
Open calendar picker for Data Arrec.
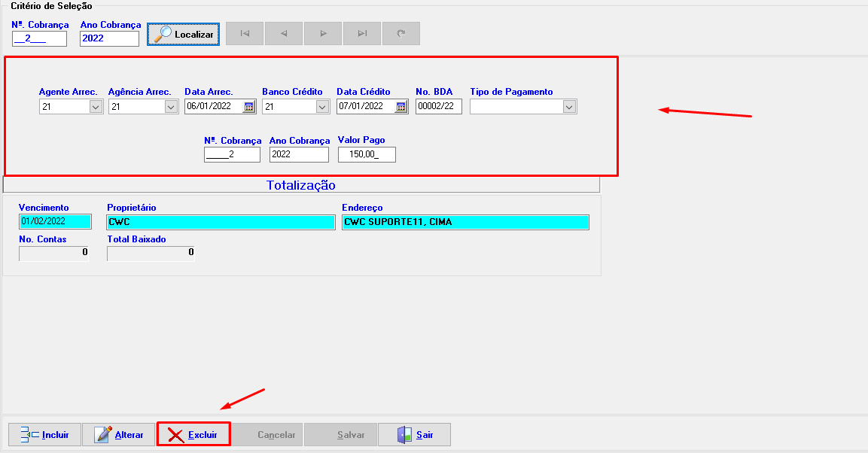249,107
